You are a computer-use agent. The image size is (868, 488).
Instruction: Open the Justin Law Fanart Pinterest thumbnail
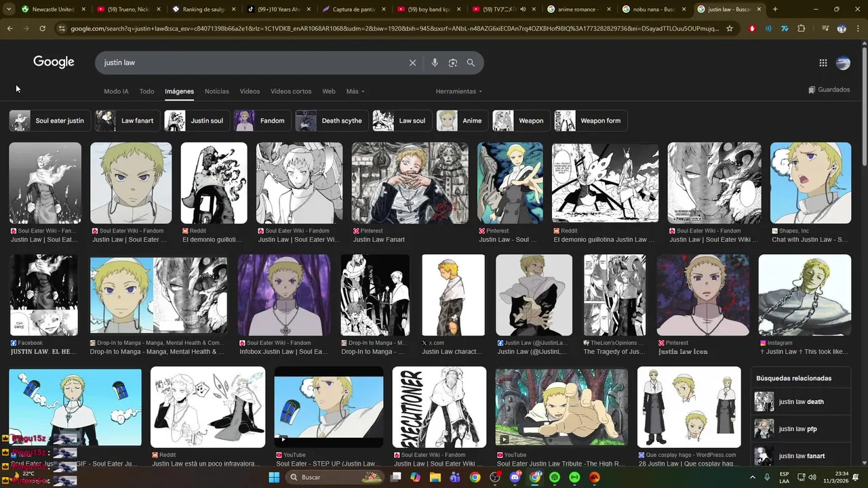[410, 183]
